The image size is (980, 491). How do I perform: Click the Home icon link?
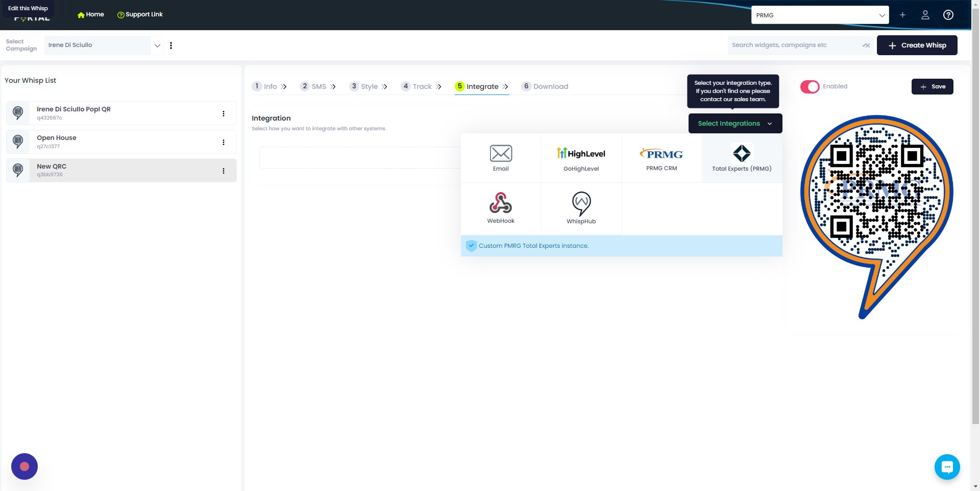[90, 14]
